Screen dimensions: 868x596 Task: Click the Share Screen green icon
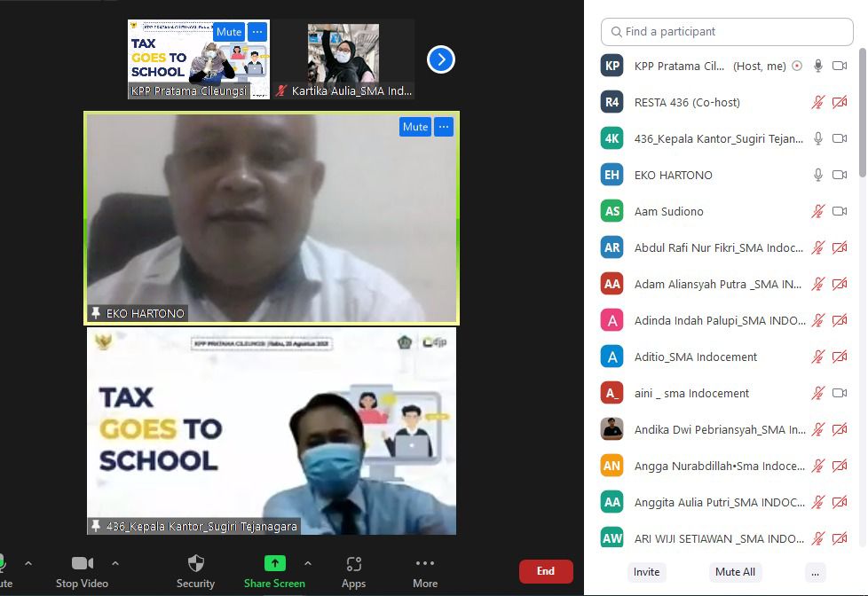[275, 564]
